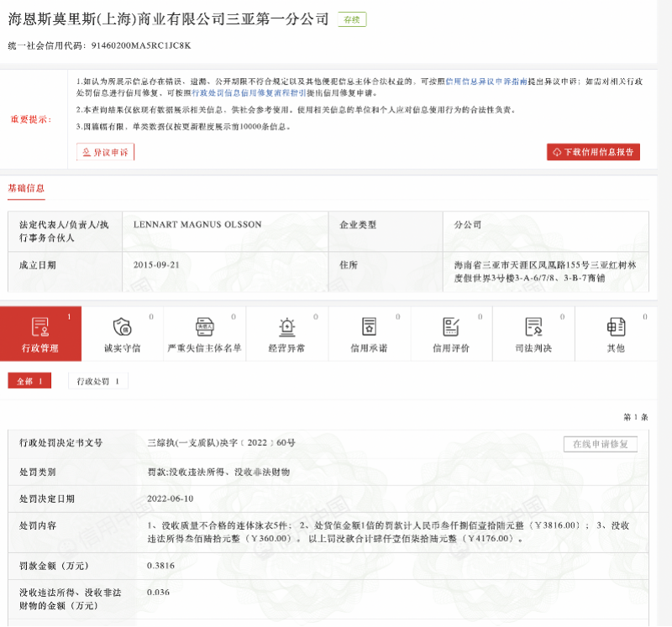672x627 pixels.
Task: Click the name LENNART MAGNUS OLSSON
Action: click(x=198, y=225)
